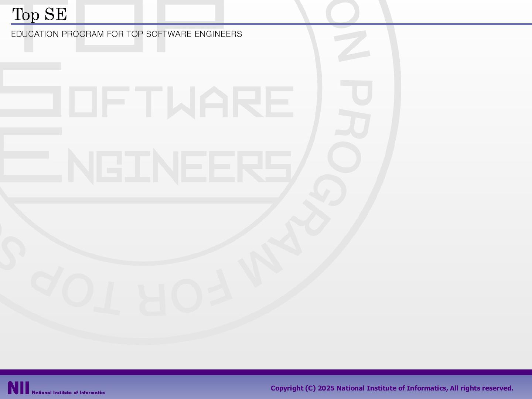
Task: Click the small logo caption beside the NII mark
Action: click(x=68, y=392)
